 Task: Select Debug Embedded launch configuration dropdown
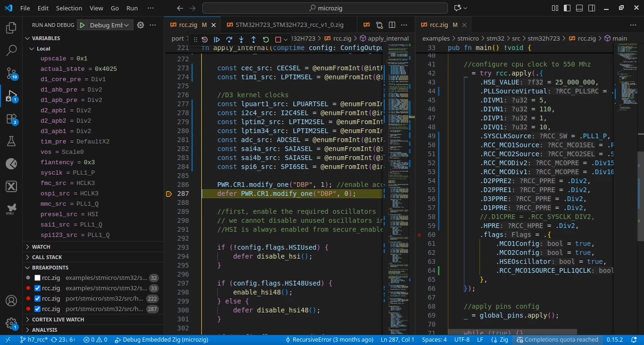[111, 25]
